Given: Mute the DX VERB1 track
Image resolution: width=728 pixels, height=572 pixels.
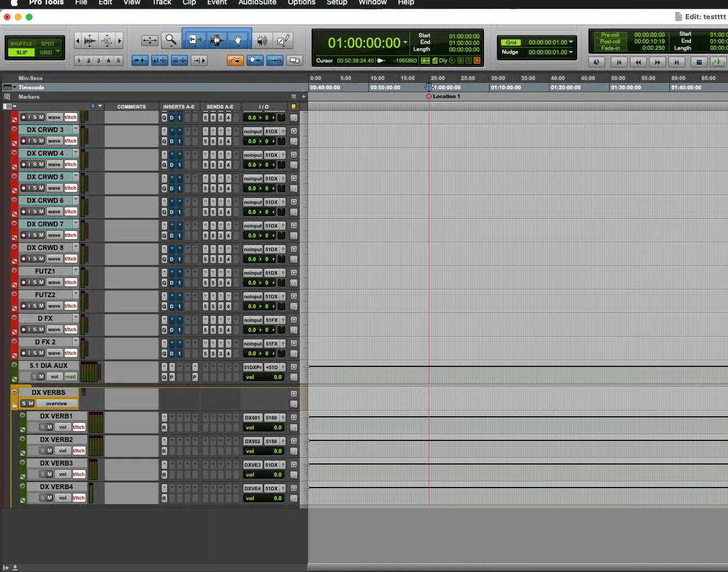Looking at the screenshot, I should (49, 427).
